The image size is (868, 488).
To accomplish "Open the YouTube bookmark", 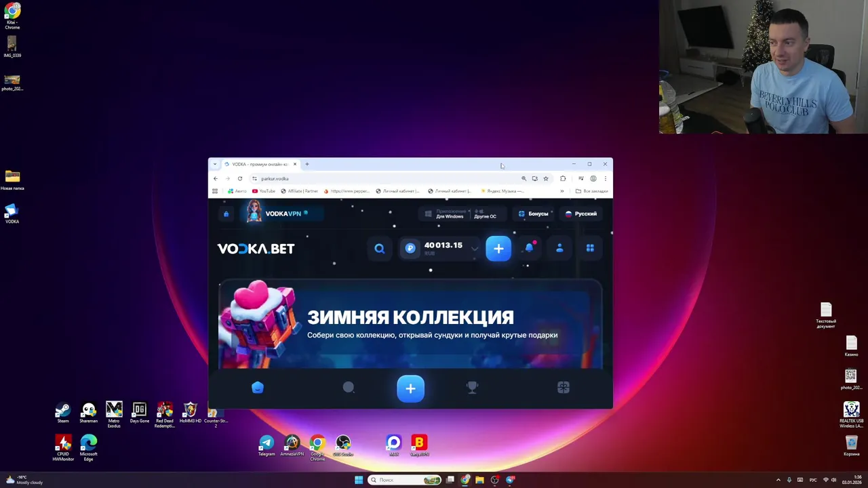I will pos(264,191).
